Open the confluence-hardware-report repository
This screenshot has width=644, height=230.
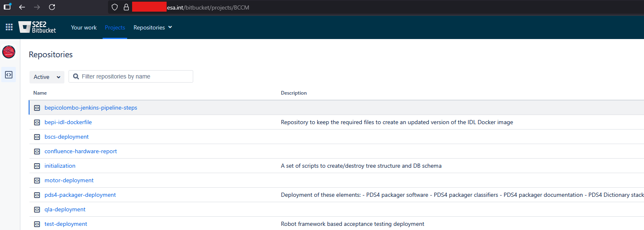coord(81,152)
